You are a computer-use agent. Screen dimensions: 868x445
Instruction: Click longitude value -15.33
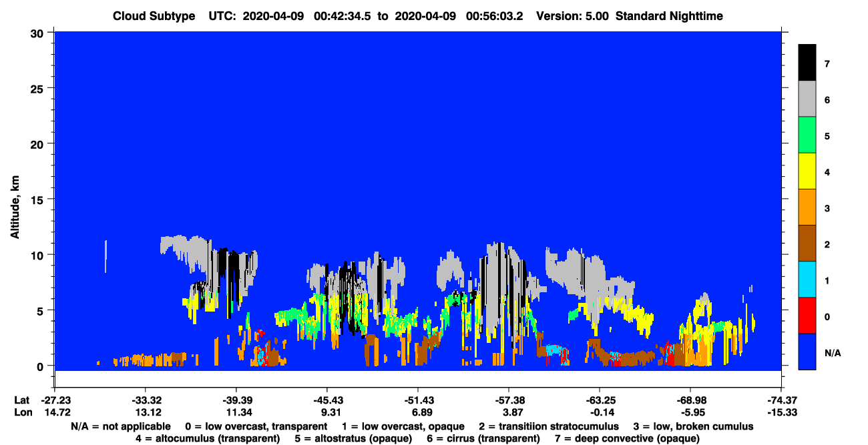click(781, 412)
